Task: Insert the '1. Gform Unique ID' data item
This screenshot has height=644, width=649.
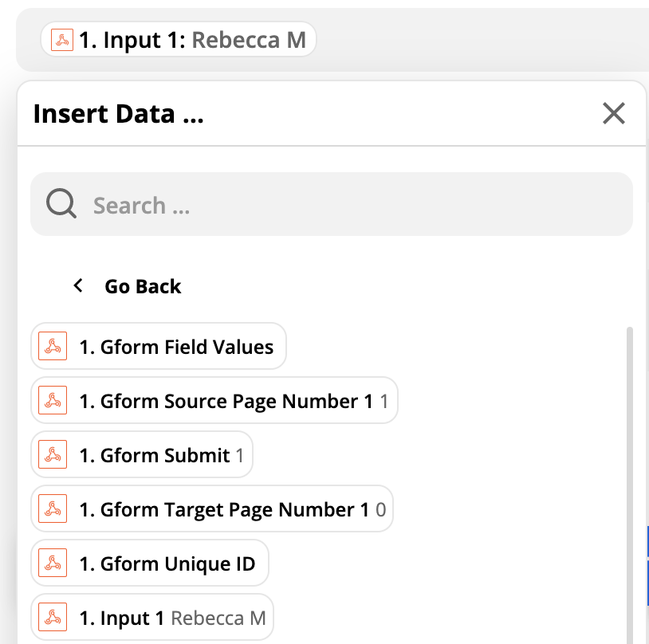Action: tap(150, 563)
